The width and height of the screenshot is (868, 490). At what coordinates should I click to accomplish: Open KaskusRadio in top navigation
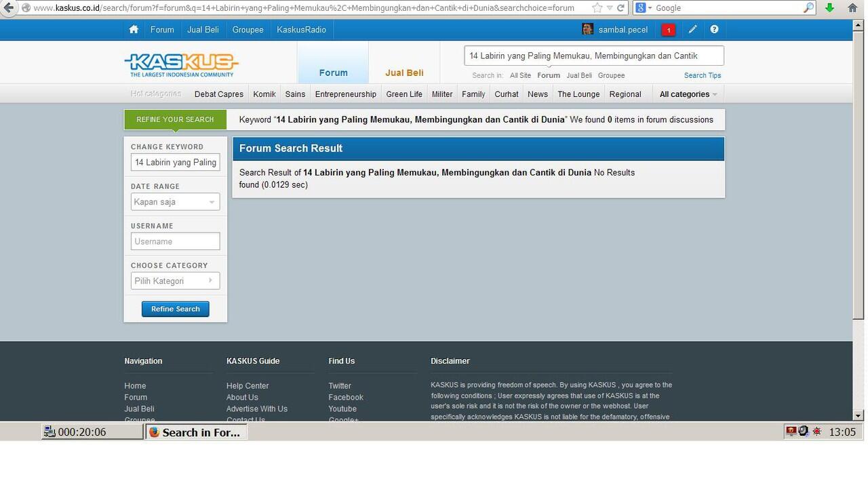[x=301, y=30]
